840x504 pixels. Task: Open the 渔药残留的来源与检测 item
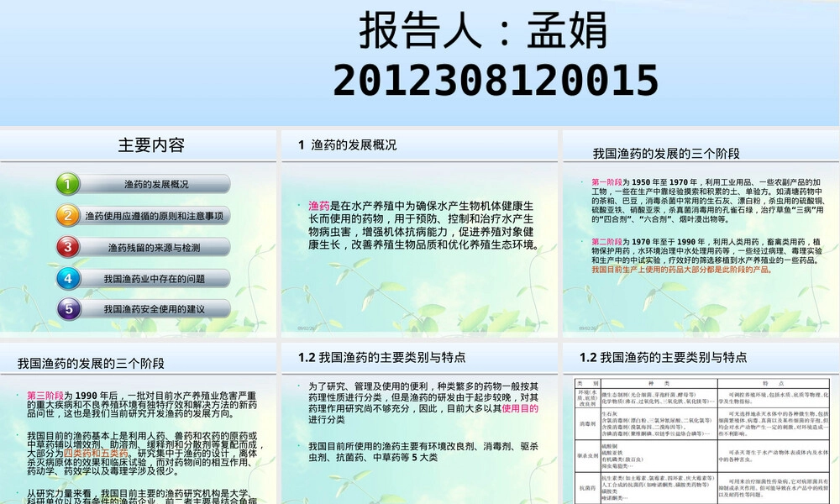click(x=155, y=248)
